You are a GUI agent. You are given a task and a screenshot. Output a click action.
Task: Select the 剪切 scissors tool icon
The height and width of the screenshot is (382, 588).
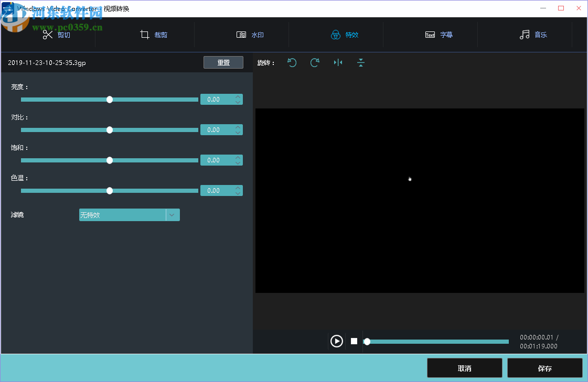point(47,34)
